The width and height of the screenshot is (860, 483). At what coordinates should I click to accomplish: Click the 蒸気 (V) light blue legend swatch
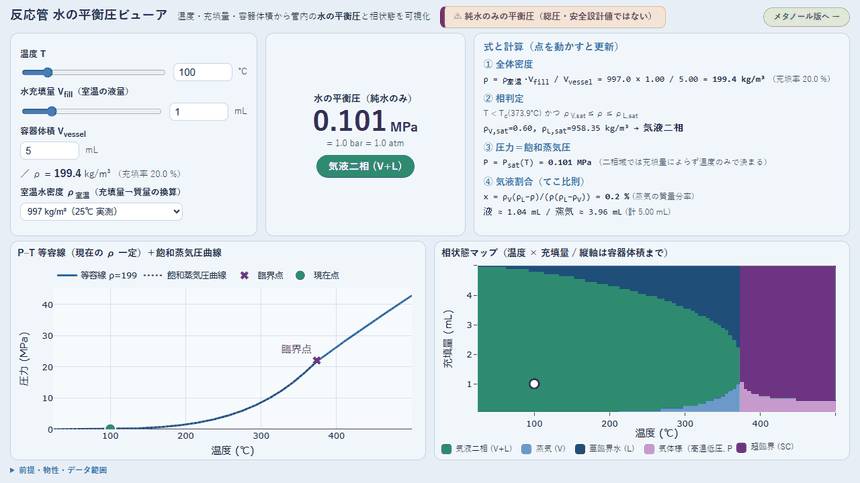pyautogui.click(x=527, y=448)
